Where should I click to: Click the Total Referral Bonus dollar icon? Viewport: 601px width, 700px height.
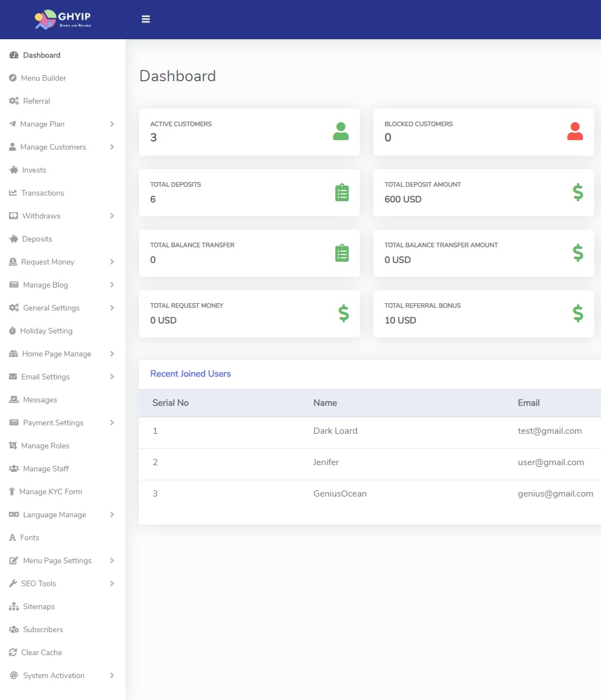[578, 313]
